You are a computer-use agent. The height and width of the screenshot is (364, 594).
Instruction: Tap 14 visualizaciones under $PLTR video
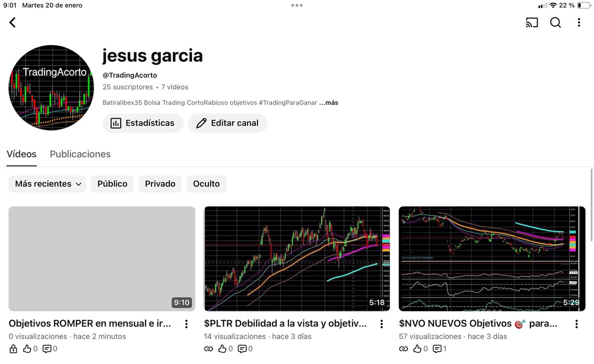click(235, 336)
